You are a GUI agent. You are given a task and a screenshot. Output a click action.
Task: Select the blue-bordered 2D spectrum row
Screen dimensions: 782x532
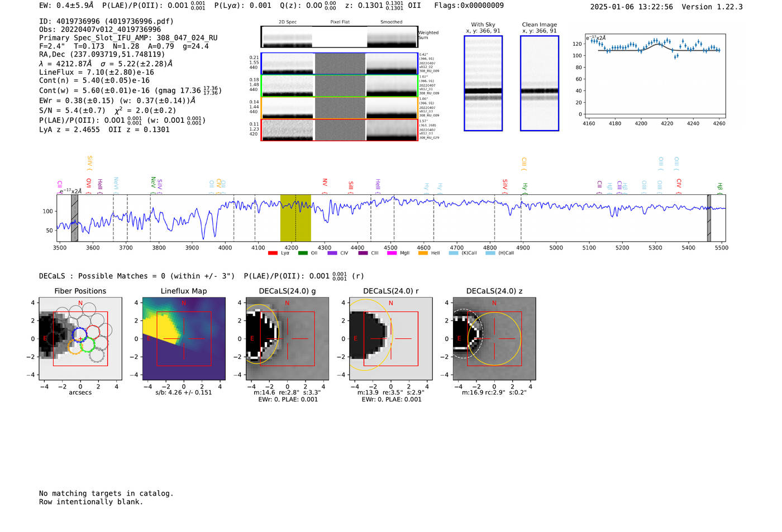tap(340, 64)
